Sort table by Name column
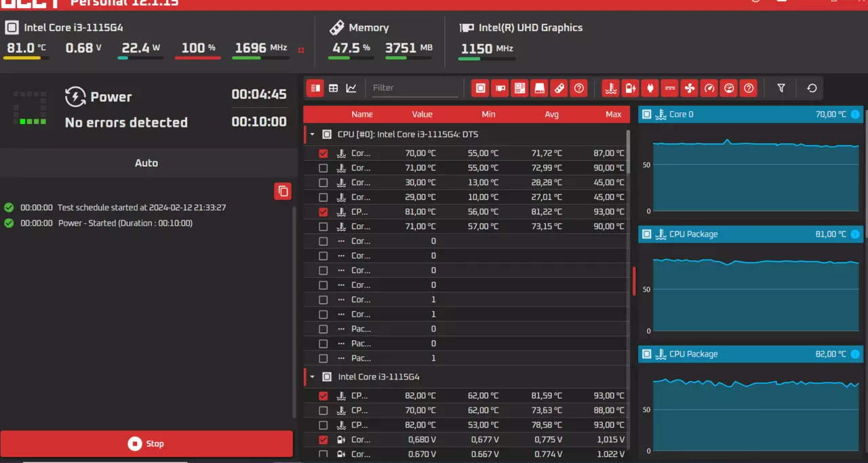This screenshot has height=463, width=868. (x=362, y=115)
